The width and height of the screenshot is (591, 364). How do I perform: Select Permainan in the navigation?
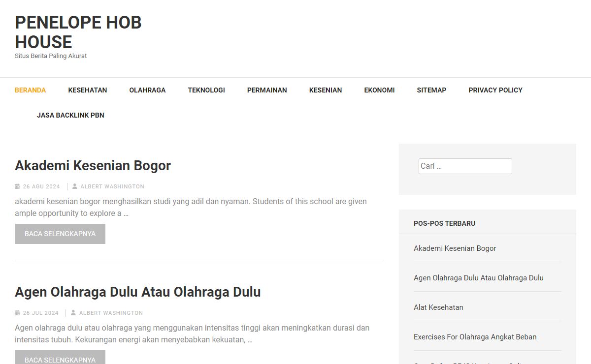(267, 90)
